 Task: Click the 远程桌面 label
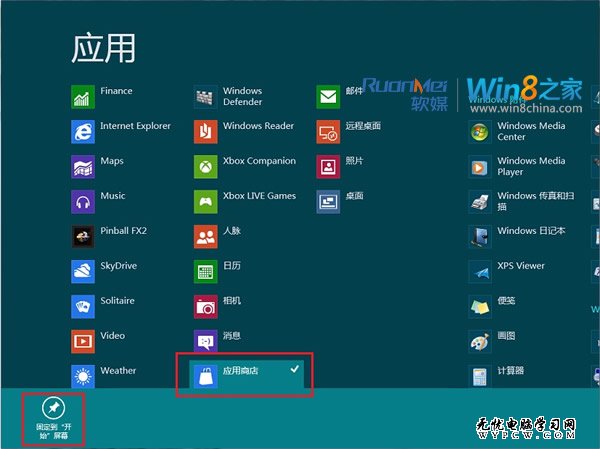click(x=363, y=126)
